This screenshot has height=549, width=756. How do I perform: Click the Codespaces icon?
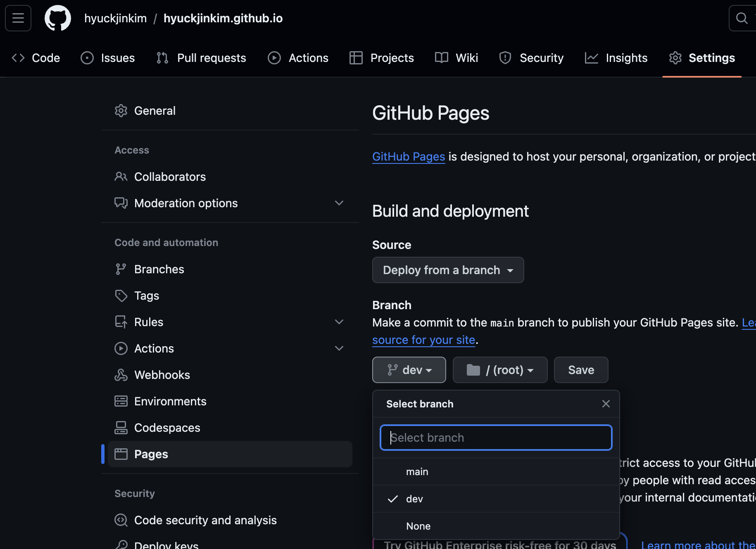click(121, 428)
